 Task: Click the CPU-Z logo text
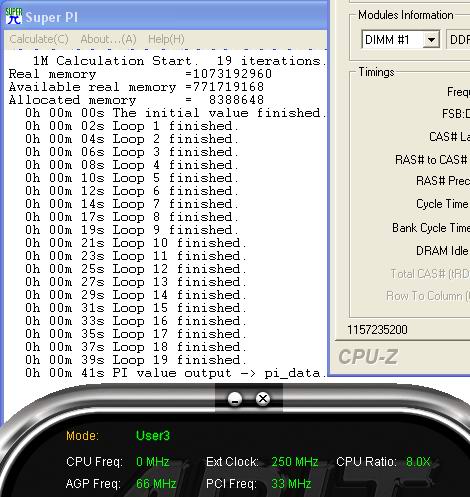[368, 357]
